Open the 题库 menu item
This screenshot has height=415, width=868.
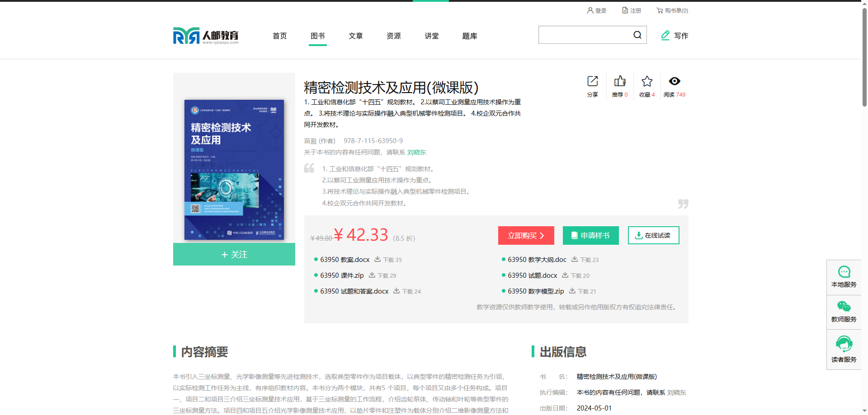point(470,36)
